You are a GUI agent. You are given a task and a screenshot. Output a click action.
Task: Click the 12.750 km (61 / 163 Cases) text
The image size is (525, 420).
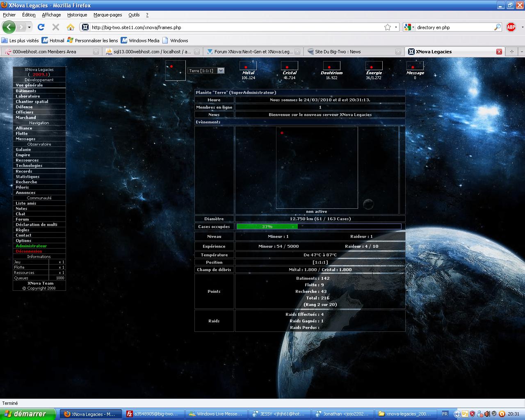[x=320, y=219]
